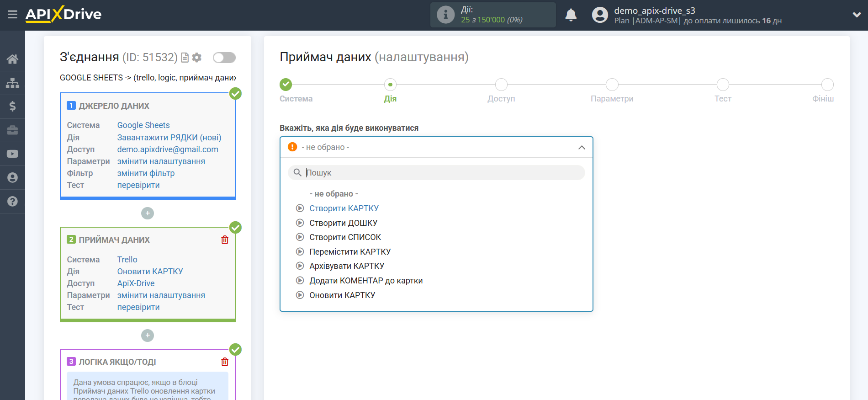The height and width of the screenshot is (400, 868).
Task: Click the ПРИЙМАЧ ДАНИХ block header
Action: 114,240
